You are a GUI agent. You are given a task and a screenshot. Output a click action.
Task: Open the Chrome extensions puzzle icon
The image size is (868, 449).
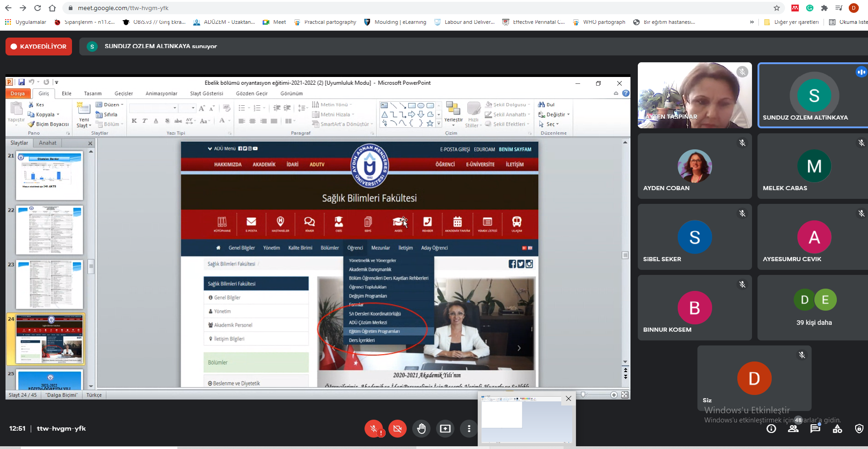[x=824, y=8]
